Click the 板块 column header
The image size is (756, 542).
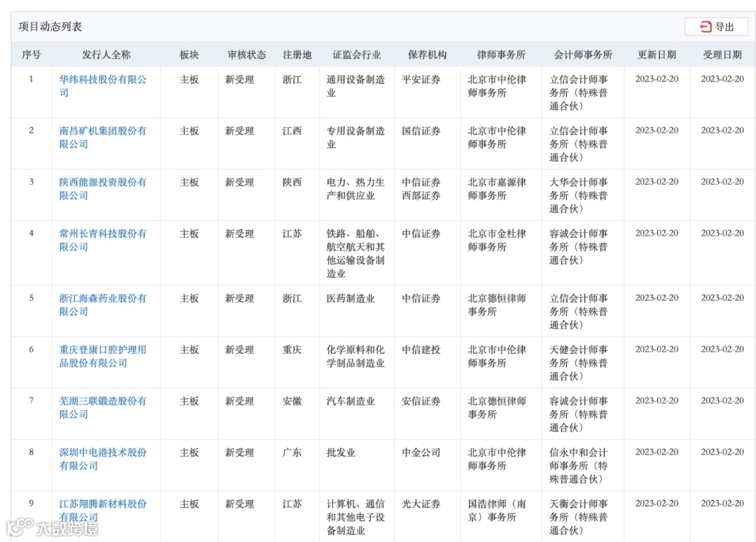point(189,55)
